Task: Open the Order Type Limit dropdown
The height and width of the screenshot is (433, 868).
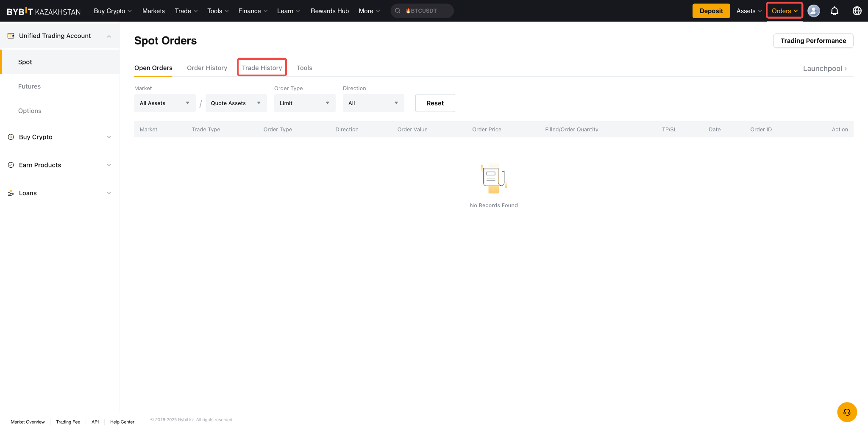Action: pyautogui.click(x=304, y=103)
